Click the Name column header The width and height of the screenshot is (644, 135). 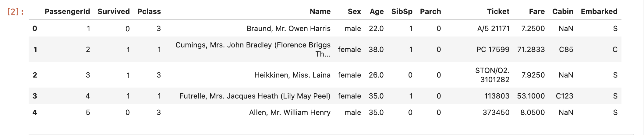click(x=320, y=12)
